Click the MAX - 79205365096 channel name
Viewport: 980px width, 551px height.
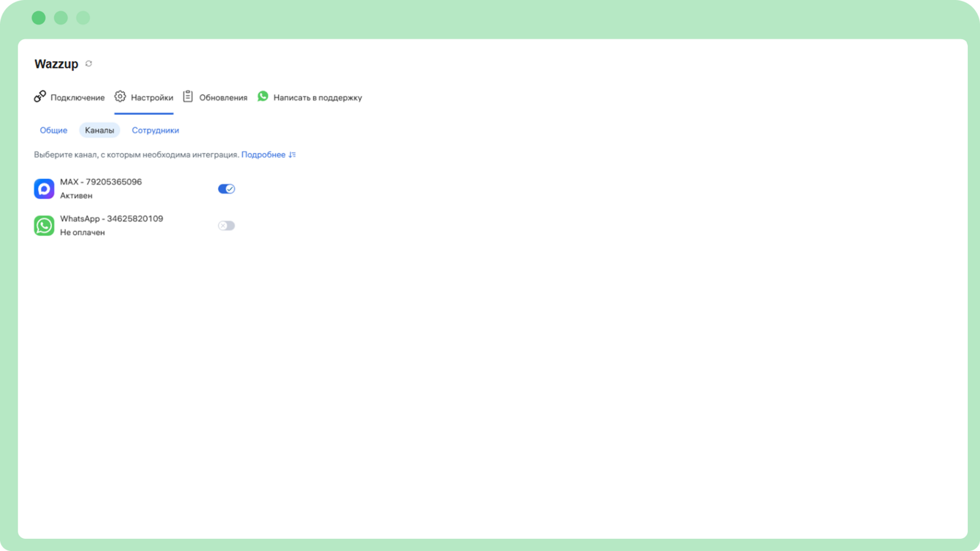coord(101,182)
